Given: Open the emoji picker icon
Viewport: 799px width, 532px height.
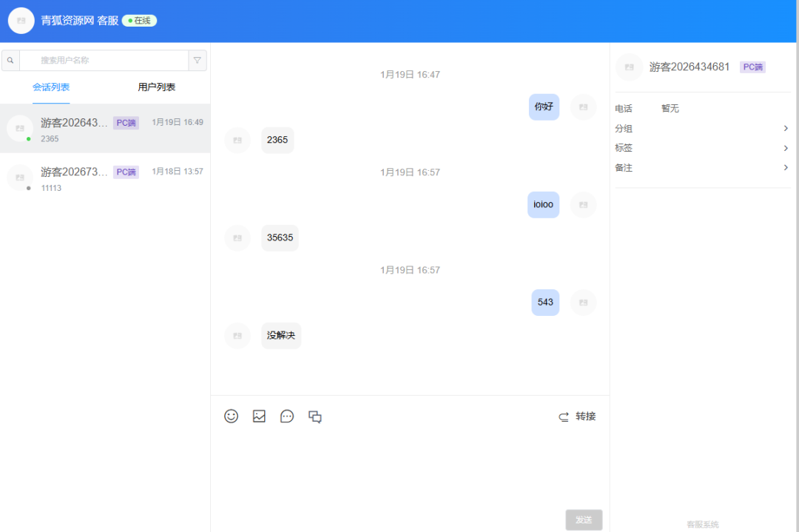Looking at the screenshot, I should click(x=231, y=416).
